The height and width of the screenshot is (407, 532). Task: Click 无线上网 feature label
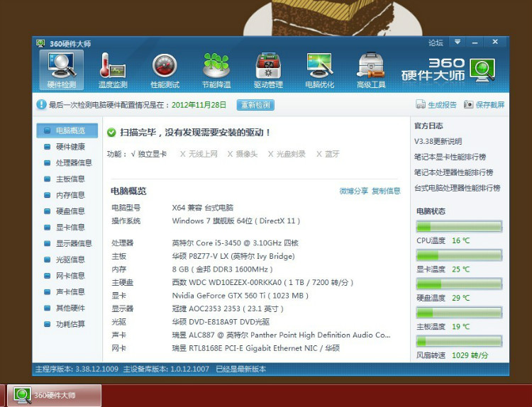[203, 154]
